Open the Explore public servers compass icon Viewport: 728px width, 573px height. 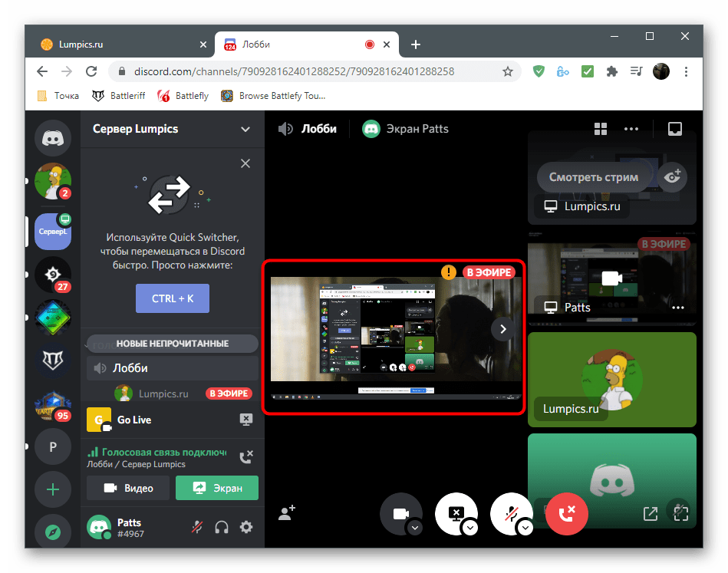(53, 531)
